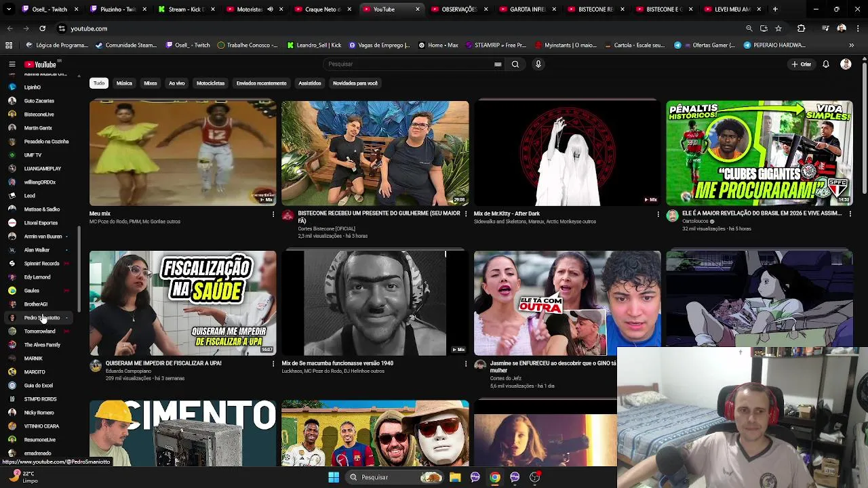Image resolution: width=868 pixels, height=488 pixels.
Task: Open the on-screen keyboard in search box
Action: point(498,64)
